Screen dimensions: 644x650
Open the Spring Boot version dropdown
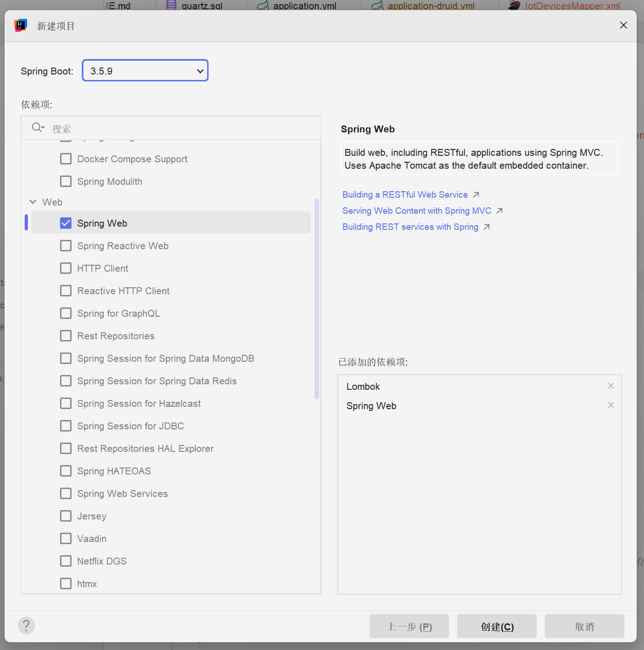coord(145,71)
